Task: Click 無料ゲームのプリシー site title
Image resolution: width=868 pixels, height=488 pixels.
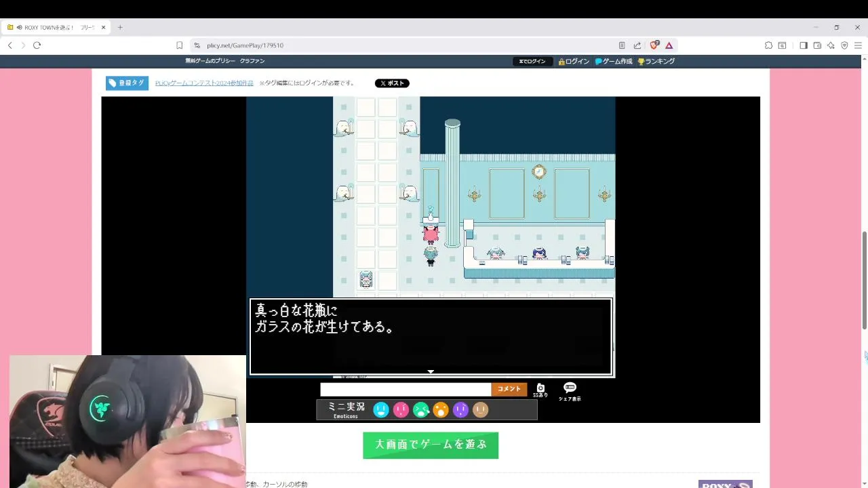Action: tap(210, 61)
